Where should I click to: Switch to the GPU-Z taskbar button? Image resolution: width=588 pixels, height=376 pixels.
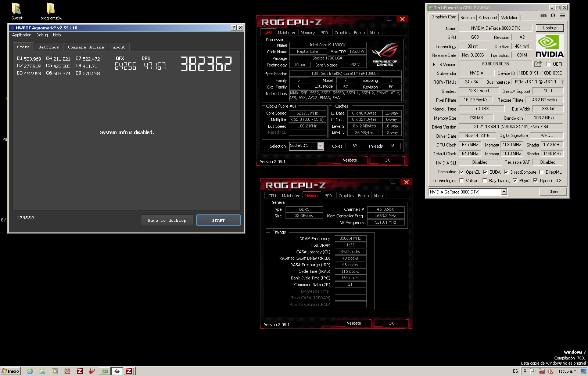105,371
